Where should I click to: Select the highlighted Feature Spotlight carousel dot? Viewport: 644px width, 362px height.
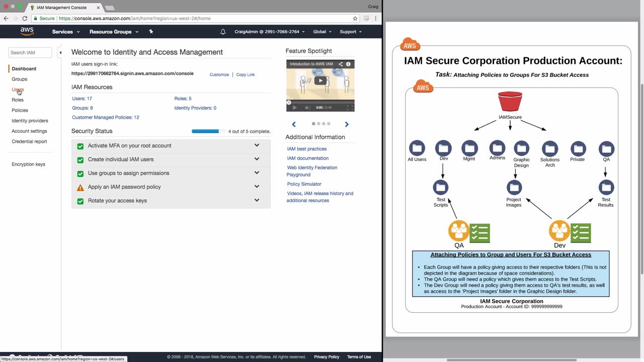(x=313, y=124)
